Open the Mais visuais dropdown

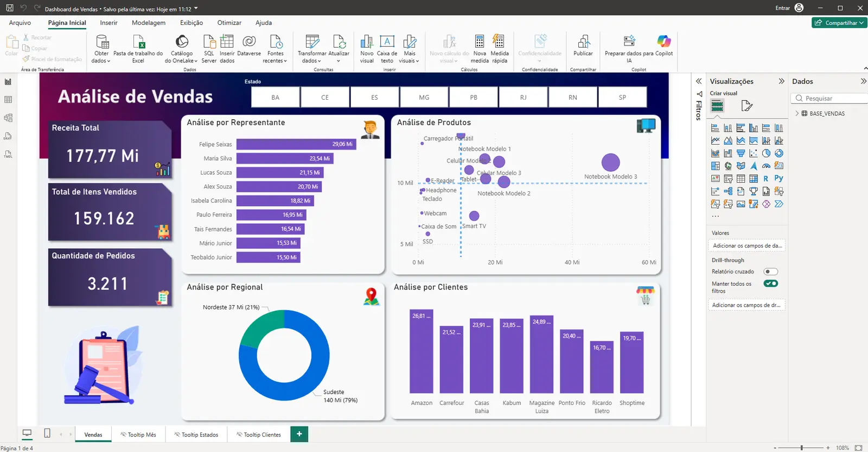(x=410, y=49)
